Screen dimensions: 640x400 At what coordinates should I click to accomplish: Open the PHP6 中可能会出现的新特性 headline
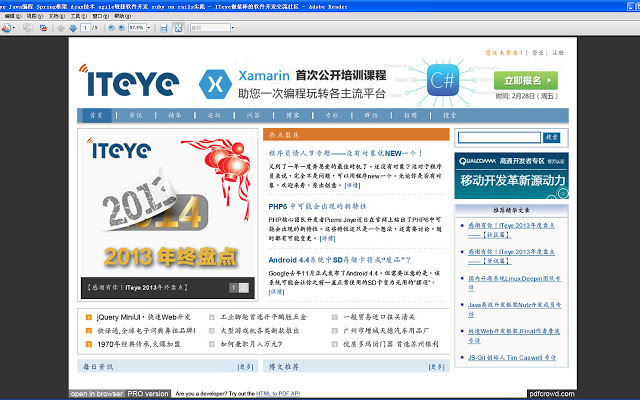(x=318, y=207)
